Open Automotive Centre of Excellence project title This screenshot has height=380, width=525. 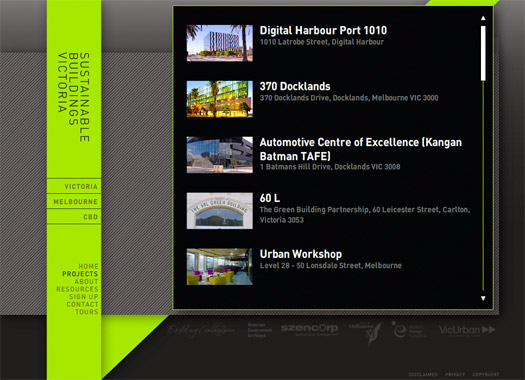click(361, 149)
